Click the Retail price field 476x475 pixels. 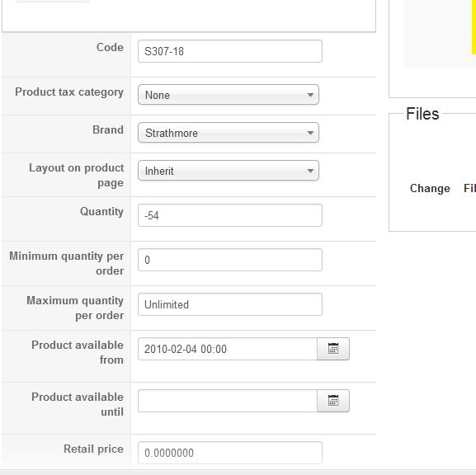pyautogui.click(x=230, y=453)
